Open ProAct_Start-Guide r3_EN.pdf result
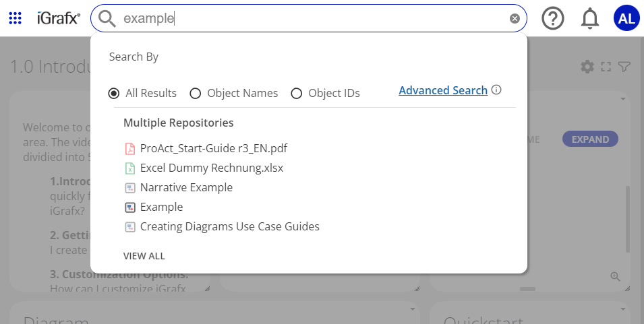The width and height of the screenshot is (644, 324). (x=214, y=148)
